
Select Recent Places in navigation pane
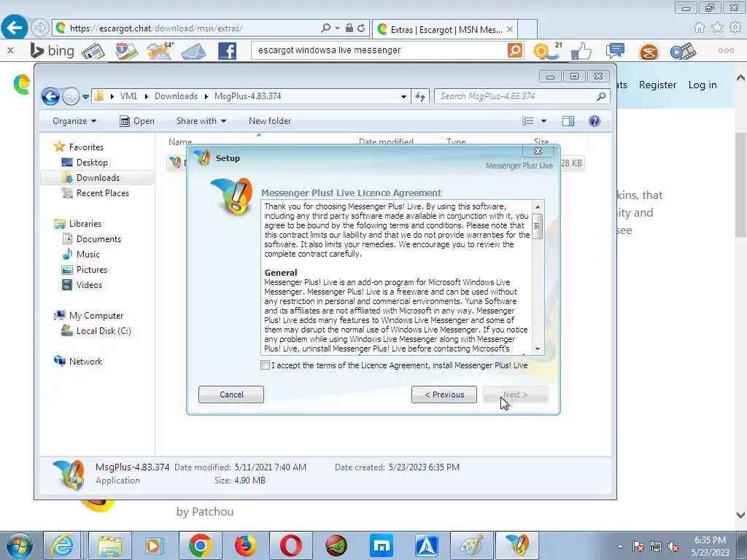(x=102, y=192)
